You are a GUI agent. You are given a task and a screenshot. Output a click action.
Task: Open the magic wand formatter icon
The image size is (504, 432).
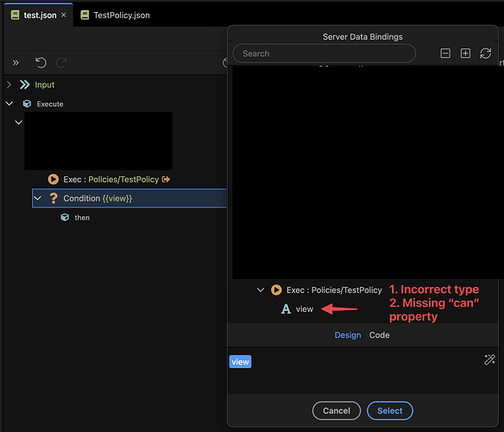point(489,359)
